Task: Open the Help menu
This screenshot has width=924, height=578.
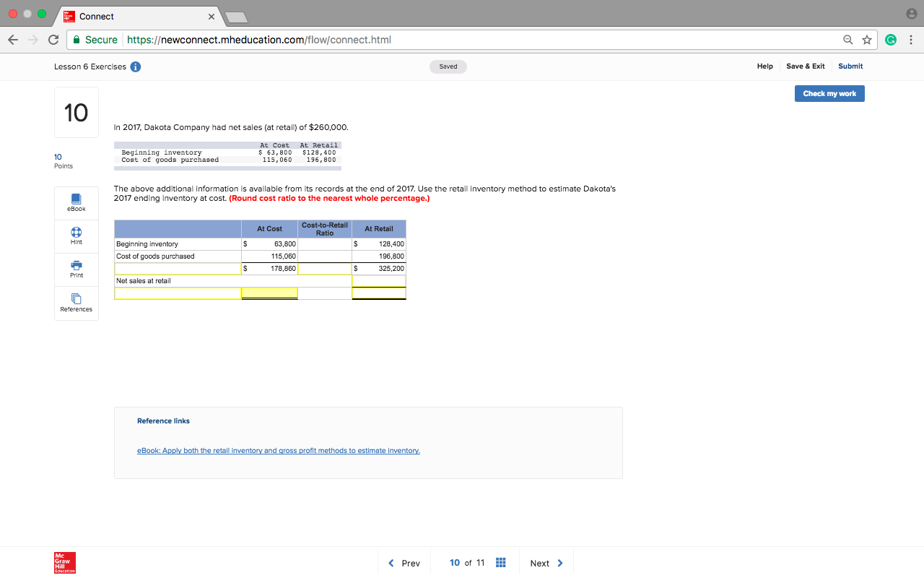Action: click(764, 66)
